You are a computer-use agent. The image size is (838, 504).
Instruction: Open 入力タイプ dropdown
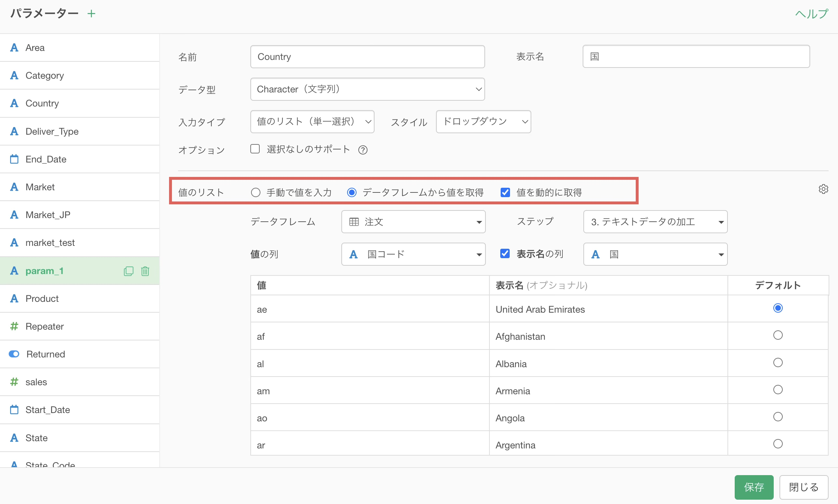point(312,122)
